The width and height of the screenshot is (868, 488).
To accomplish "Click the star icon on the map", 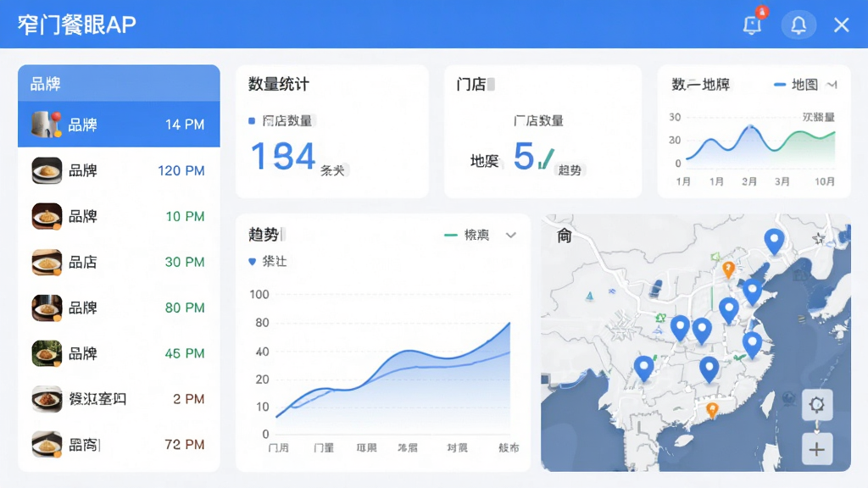I will (819, 238).
